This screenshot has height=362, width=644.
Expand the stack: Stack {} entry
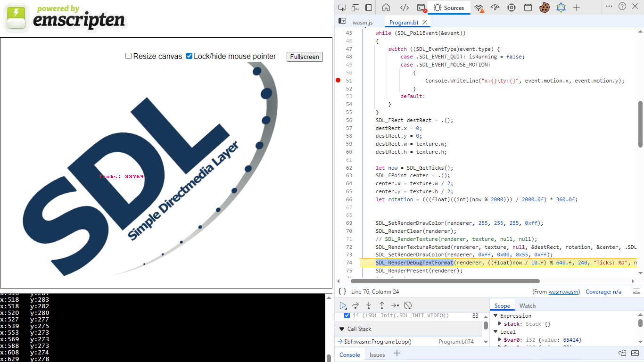(x=500, y=324)
